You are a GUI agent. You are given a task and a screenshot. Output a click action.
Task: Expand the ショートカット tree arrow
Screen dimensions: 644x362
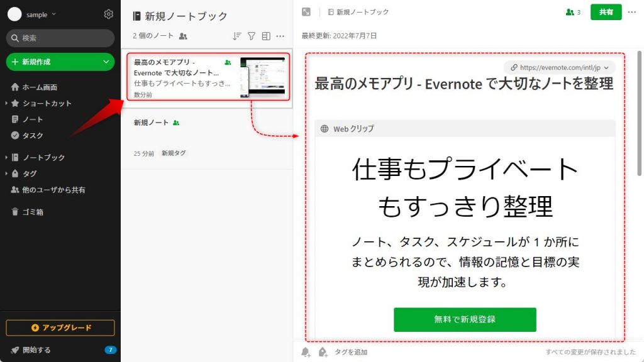click(x=6, y=104)
